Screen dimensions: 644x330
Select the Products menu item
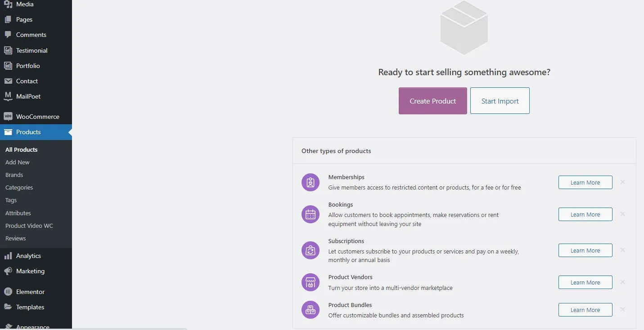coord(36,132)
